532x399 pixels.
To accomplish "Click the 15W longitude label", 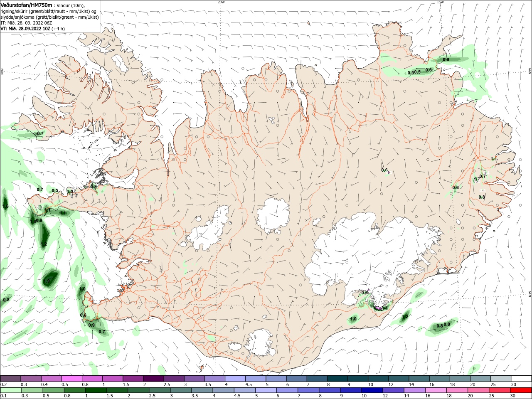I will click(440, 2).
